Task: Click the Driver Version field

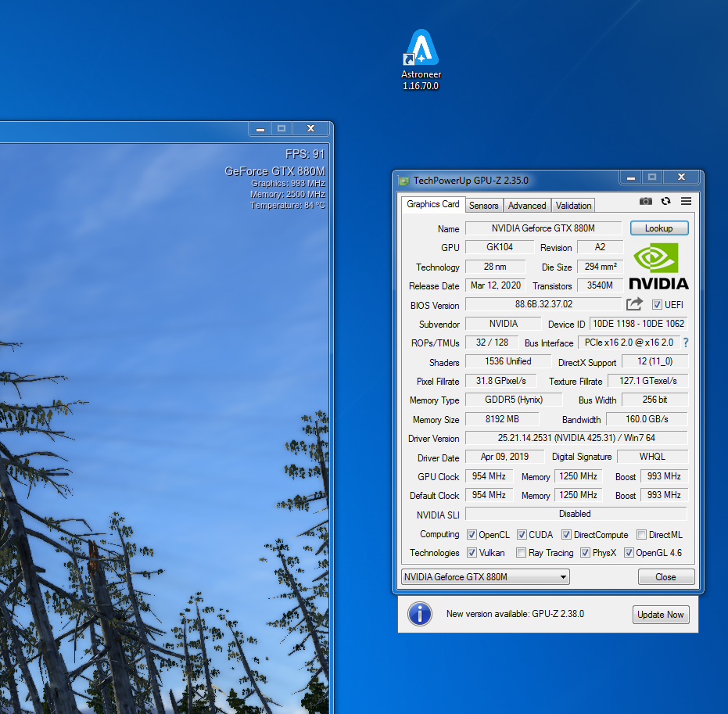Action: tap(576, 438)
